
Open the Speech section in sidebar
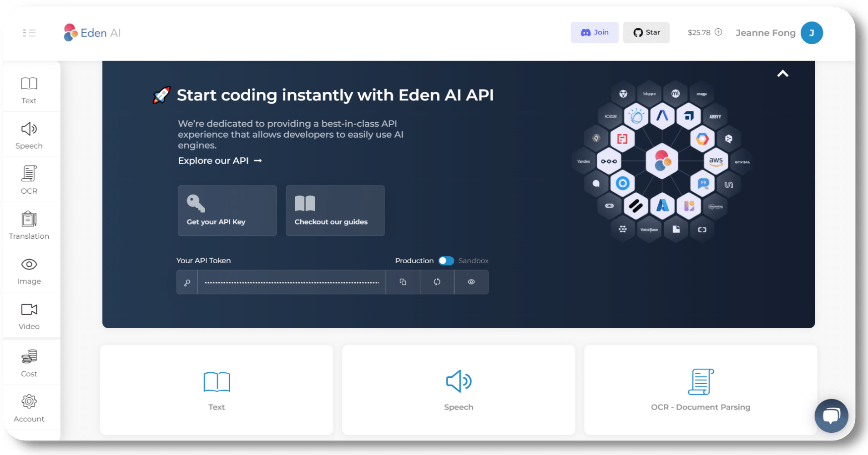point(29,135)
